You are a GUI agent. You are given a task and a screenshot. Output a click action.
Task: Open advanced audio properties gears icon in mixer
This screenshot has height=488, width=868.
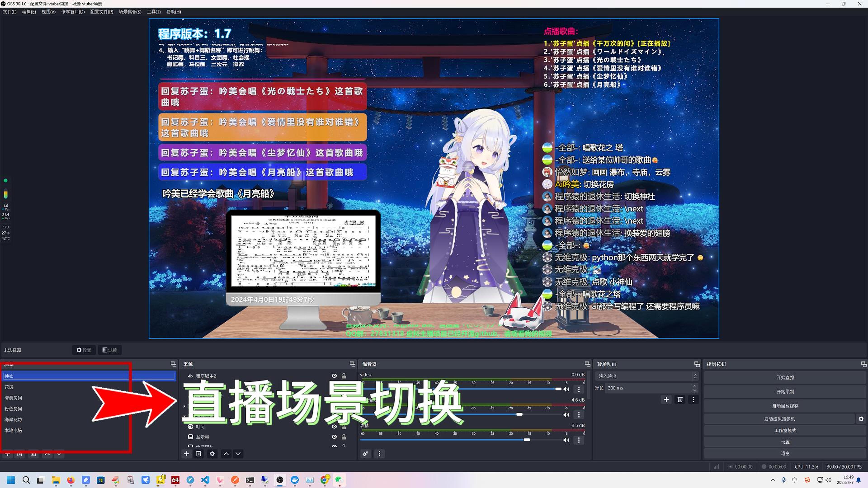[x=366, y=454]
